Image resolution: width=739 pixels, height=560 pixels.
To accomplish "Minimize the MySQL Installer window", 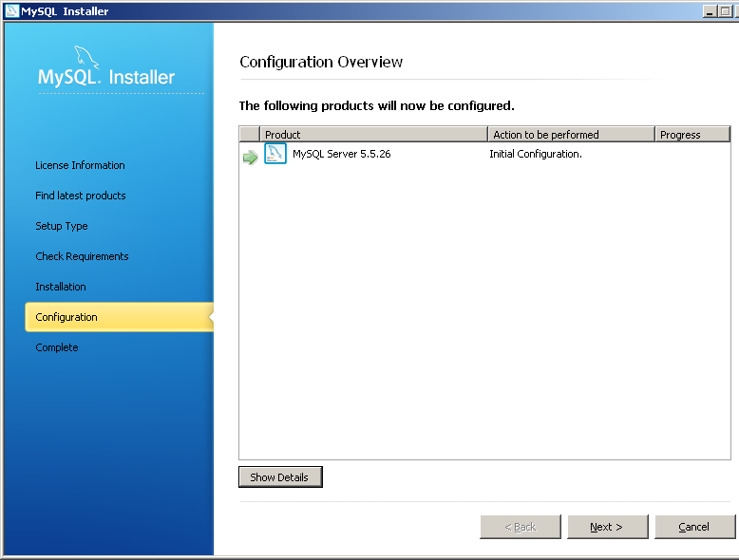I will tap(710, 10).
